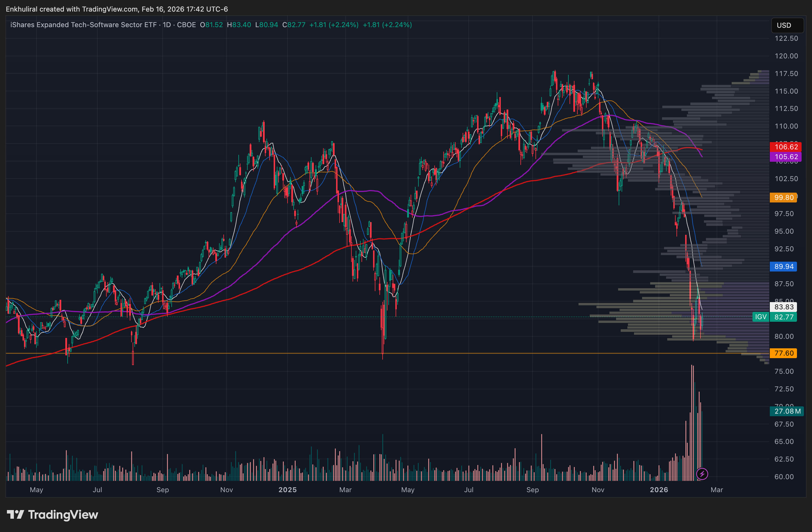The image size is (812, 532).
Task: Click the green 82.77 current price label
Action: [784, 317]
